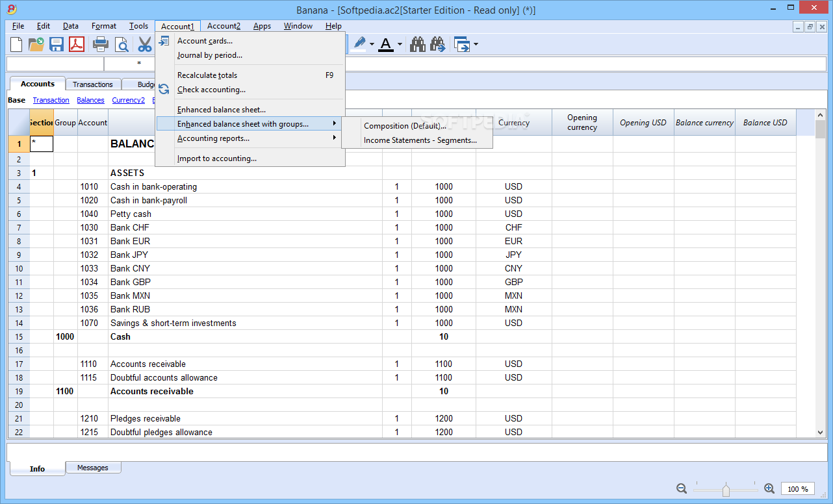Switch to the Messages tab
833x504 pixels.
coord(93,468)
